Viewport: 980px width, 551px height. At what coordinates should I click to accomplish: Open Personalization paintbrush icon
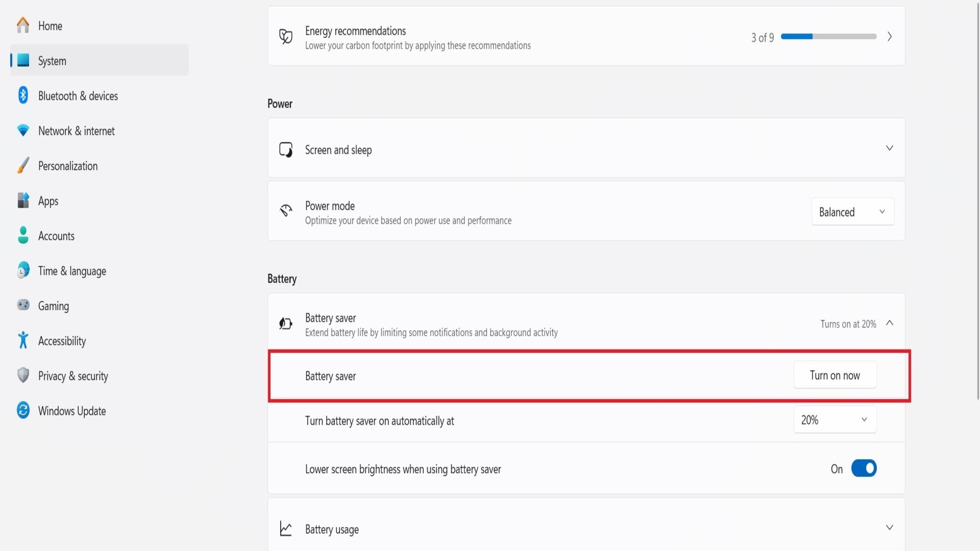pos(23,166)
